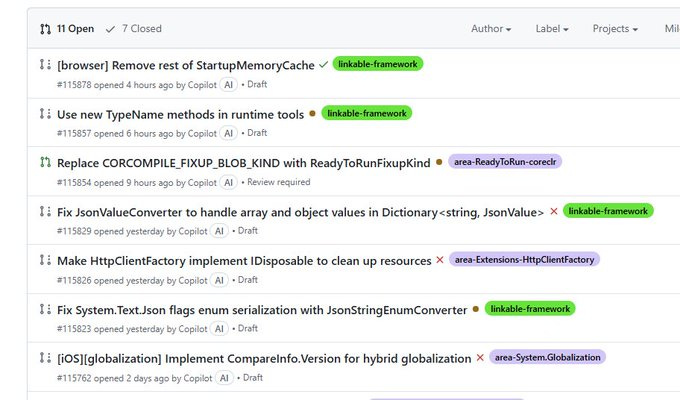Click the area-System.Globalization label
This screenshot has width=680, height=400.
(548, 357)
